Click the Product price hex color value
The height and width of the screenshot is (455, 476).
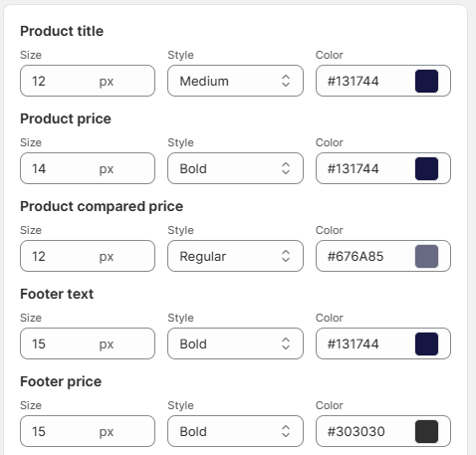pos(353,168)
